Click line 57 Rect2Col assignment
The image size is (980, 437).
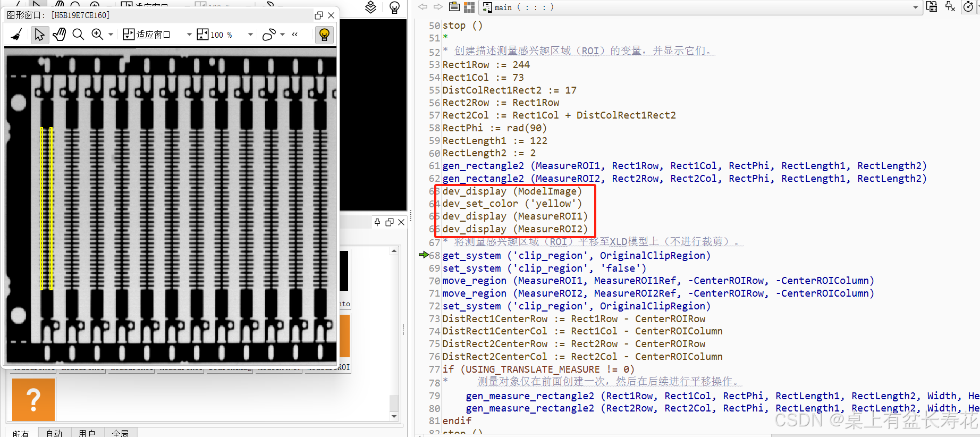(x=559, y=115)
